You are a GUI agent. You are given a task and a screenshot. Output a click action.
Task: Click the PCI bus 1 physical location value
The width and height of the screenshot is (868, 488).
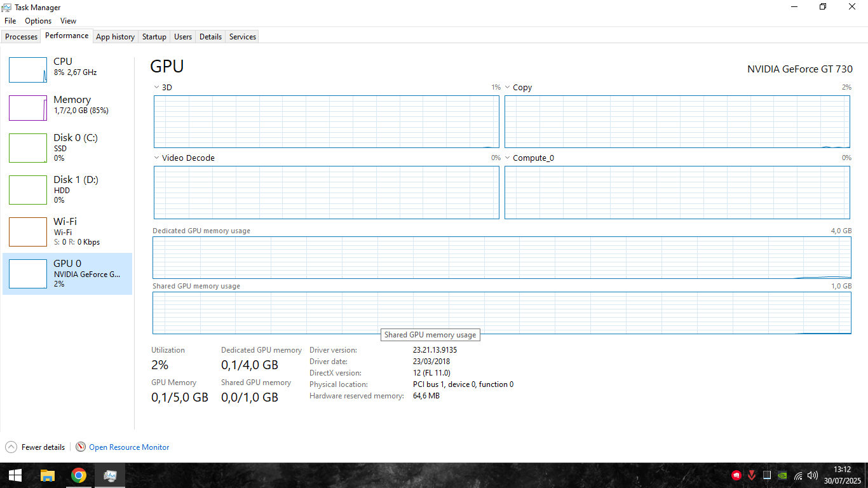[463, 384]
